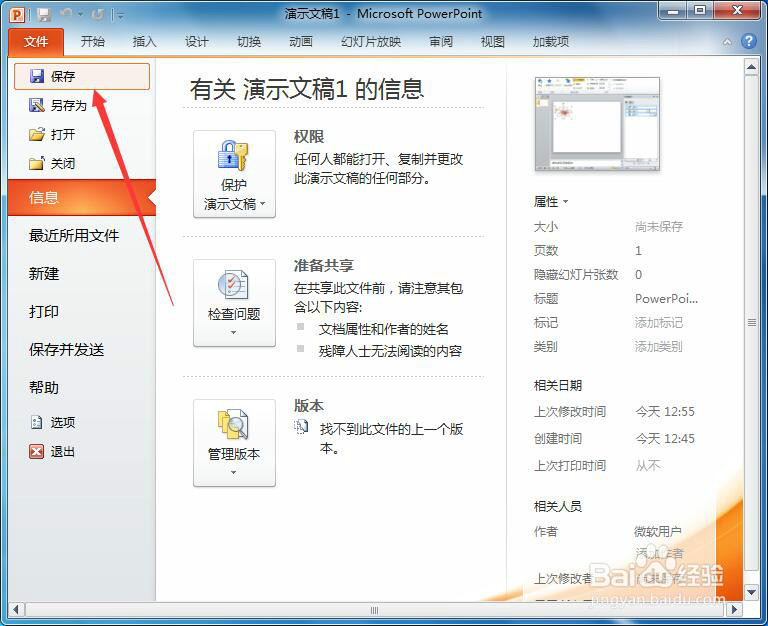
Task: Open the View (视图) tab
Action: 493,42
